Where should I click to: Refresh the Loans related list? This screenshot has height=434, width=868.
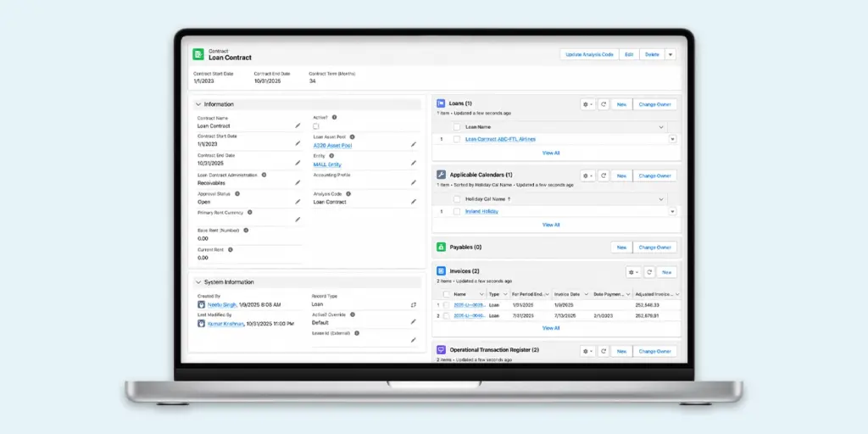click(604, 104)
